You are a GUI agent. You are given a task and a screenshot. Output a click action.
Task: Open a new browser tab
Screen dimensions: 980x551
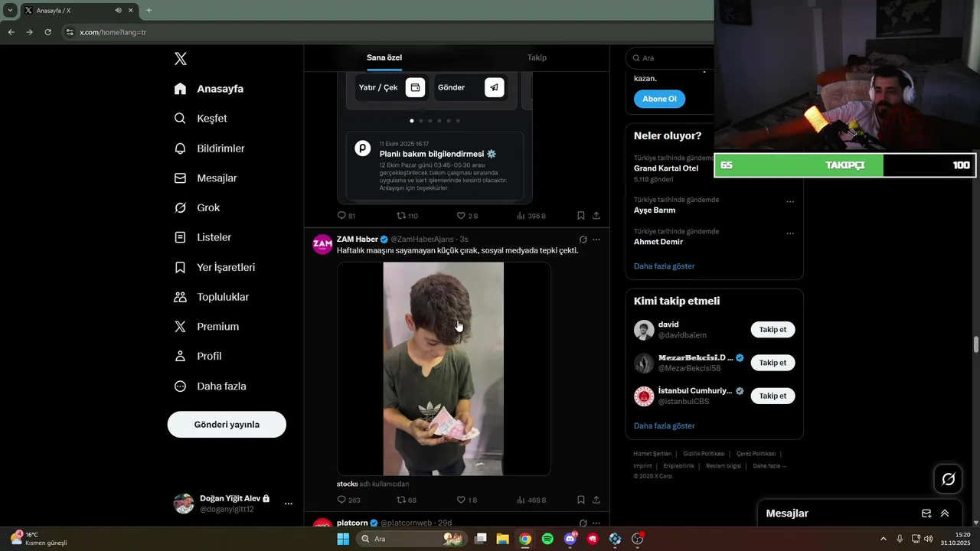(x=149, y=11)
